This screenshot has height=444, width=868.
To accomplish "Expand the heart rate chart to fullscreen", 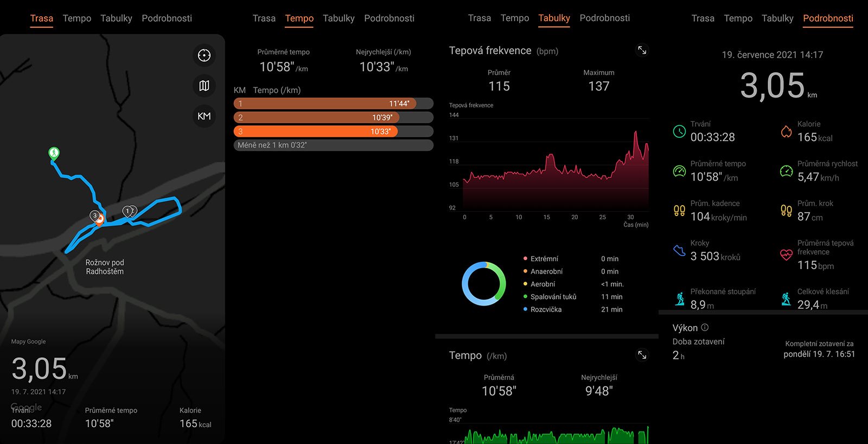I will [642, 50].
